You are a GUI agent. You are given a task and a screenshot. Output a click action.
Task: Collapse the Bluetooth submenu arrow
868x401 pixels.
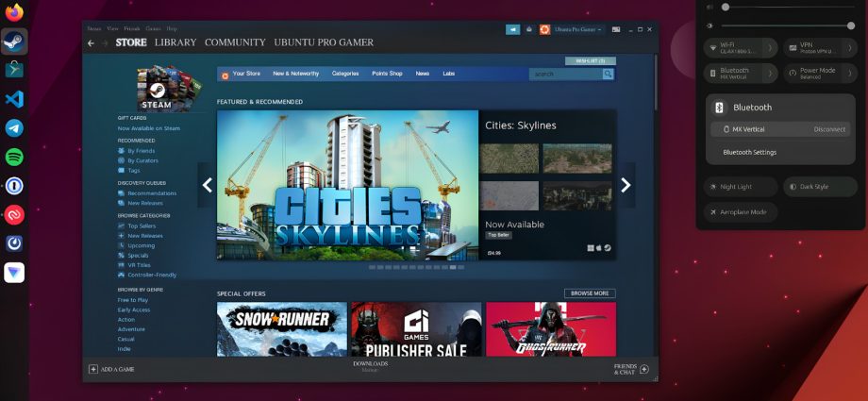coord(770,73)
